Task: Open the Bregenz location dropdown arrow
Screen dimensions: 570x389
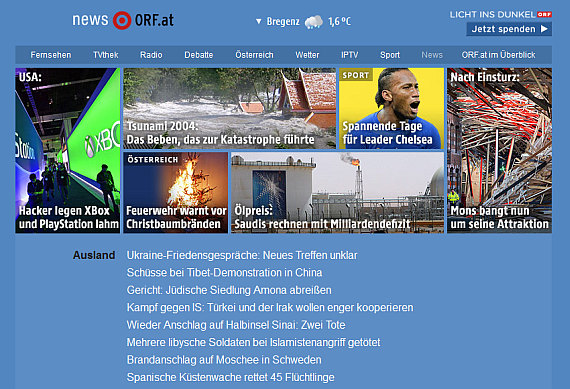Action: pyautogui.click(x=258, y=21)
